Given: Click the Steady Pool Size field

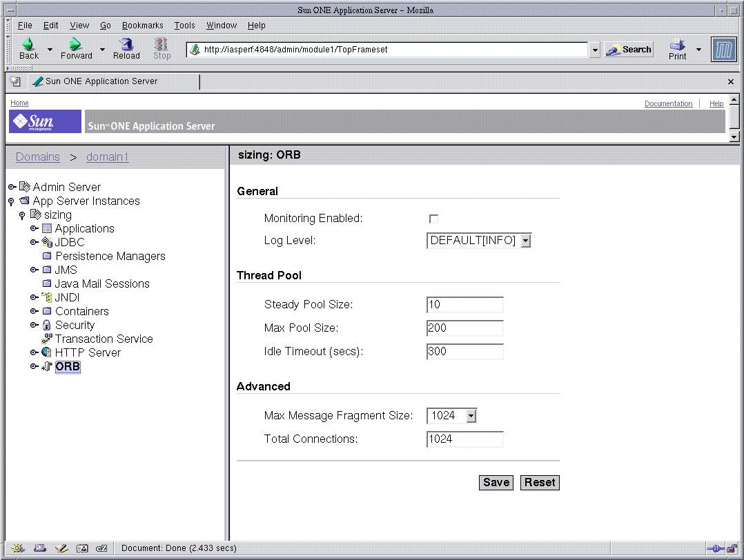Looking at the screenshot, I should point(465,304).
